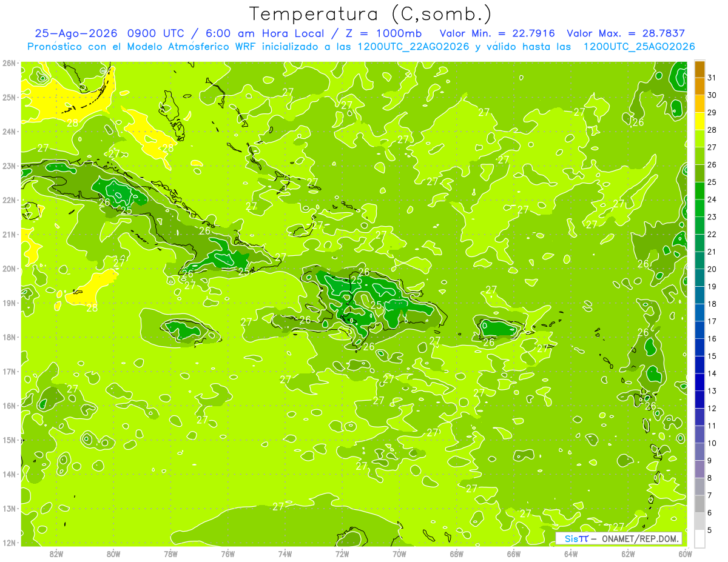Click the olive-green legend swatch between 24 and 25
Screen dimensions: 728x562
pyautogui.click(x=699, y=173)
